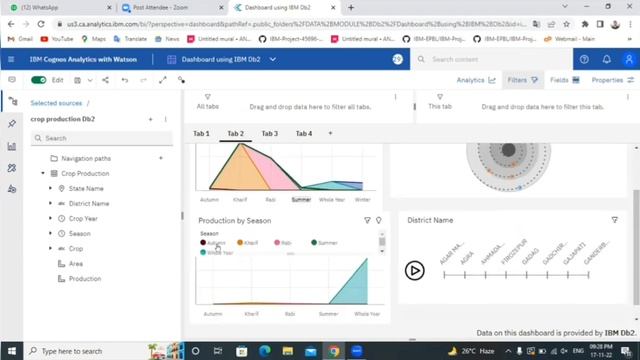Screen dimensions: 640x360
Task: Click Rabi legend color swatch
Action: tap(277, 242)
